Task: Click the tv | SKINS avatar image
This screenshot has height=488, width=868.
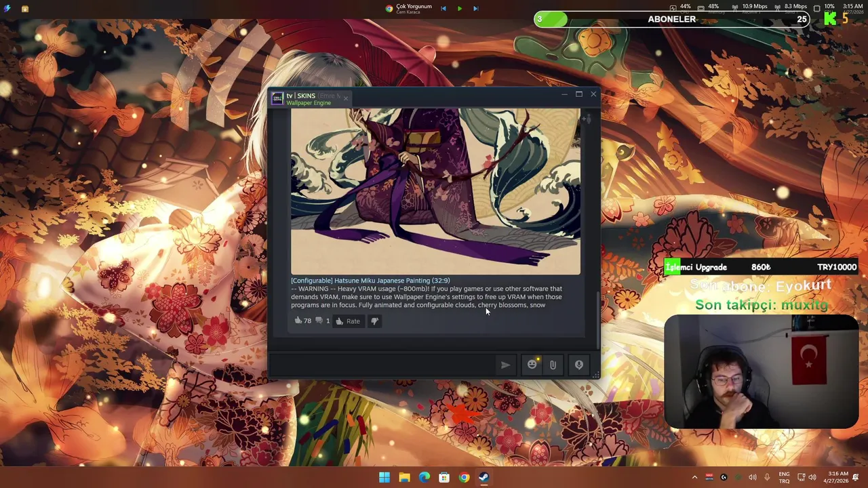Action: [277, 99]
